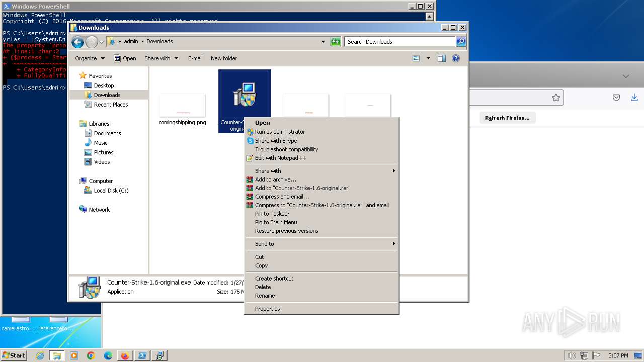Select Desktop in navigation pane

pos(104,85)
